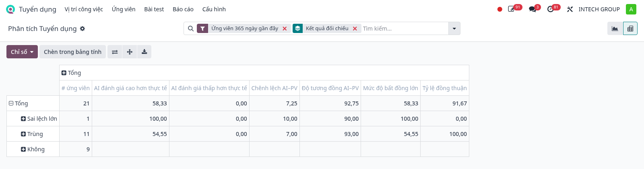Open the debug tools wrench icon

pyautogui.click(x=570, y=9)
